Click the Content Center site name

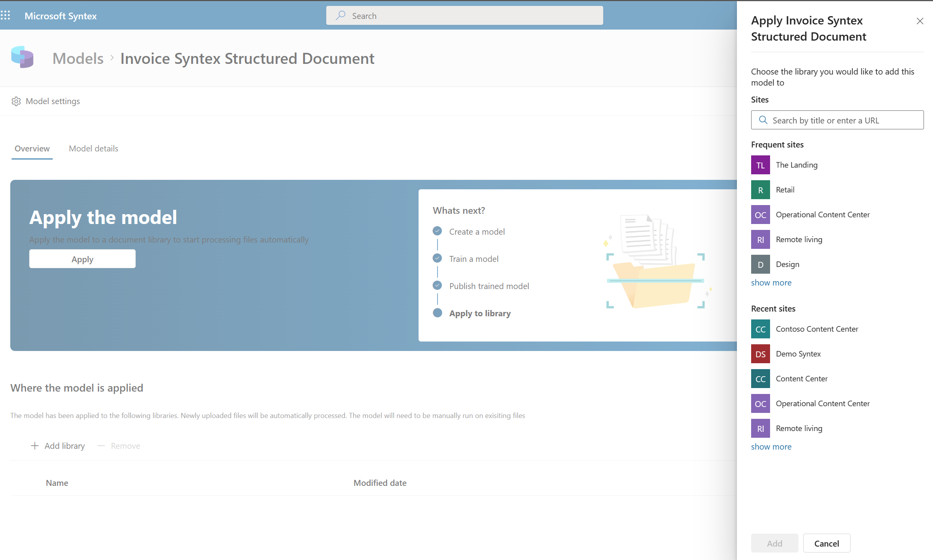pos(802,379)
